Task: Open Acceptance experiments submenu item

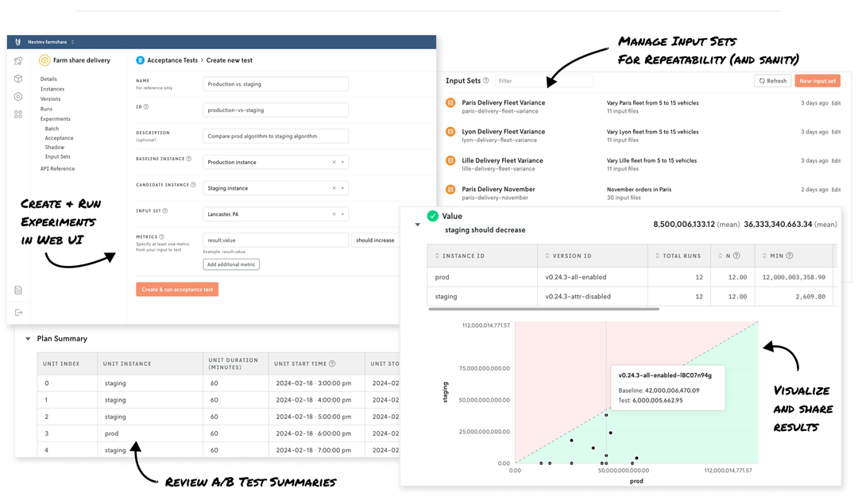Action: tap(59, 138)
